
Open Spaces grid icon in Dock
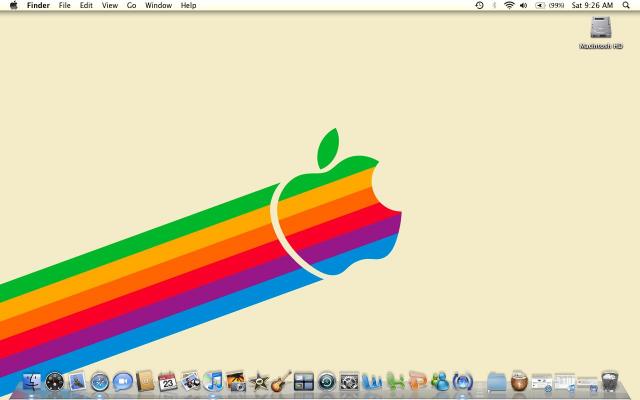coord(304,382)
